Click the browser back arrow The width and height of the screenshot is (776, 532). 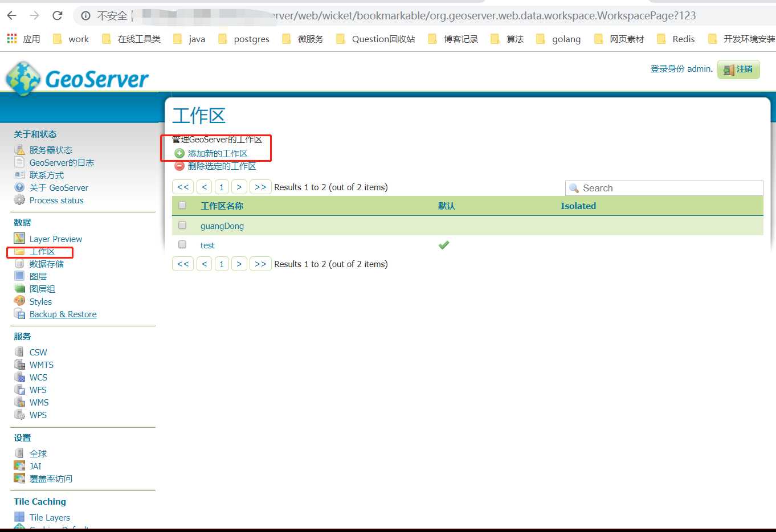tap(12, 15)
